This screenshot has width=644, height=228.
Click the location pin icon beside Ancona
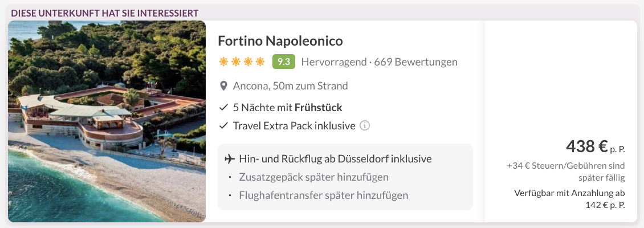click(x=223, y=86)
